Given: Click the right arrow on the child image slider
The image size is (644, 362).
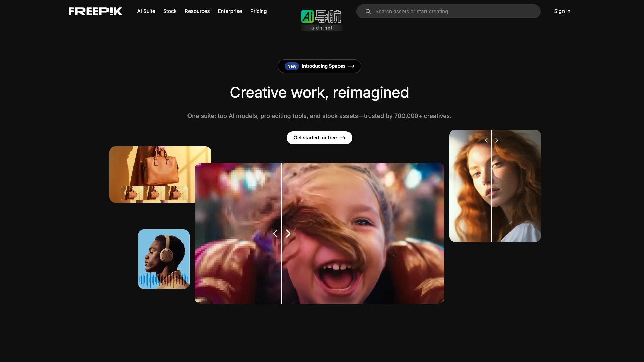Looking at the screenshot, I should coord(288,234).
